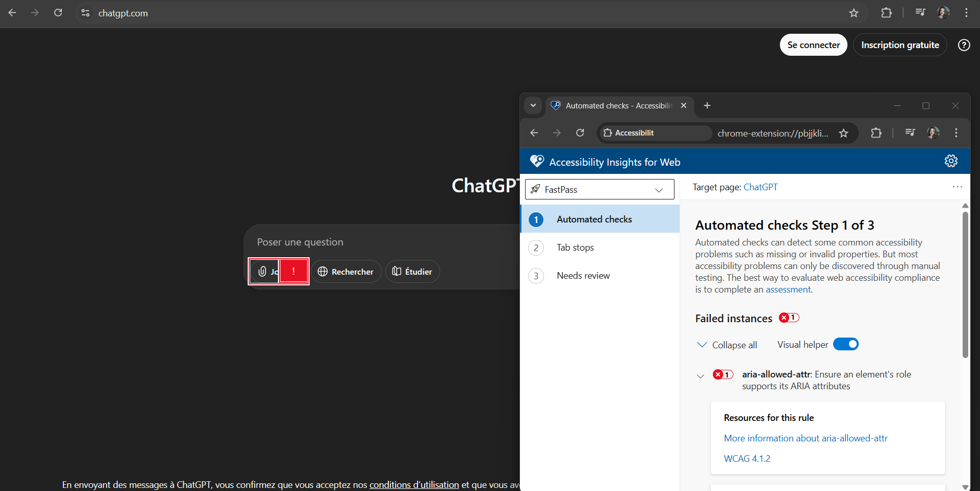Screen dimensions: 980x491
Task: Reload the chatgpt.com page
Action: tap(58, 13)
